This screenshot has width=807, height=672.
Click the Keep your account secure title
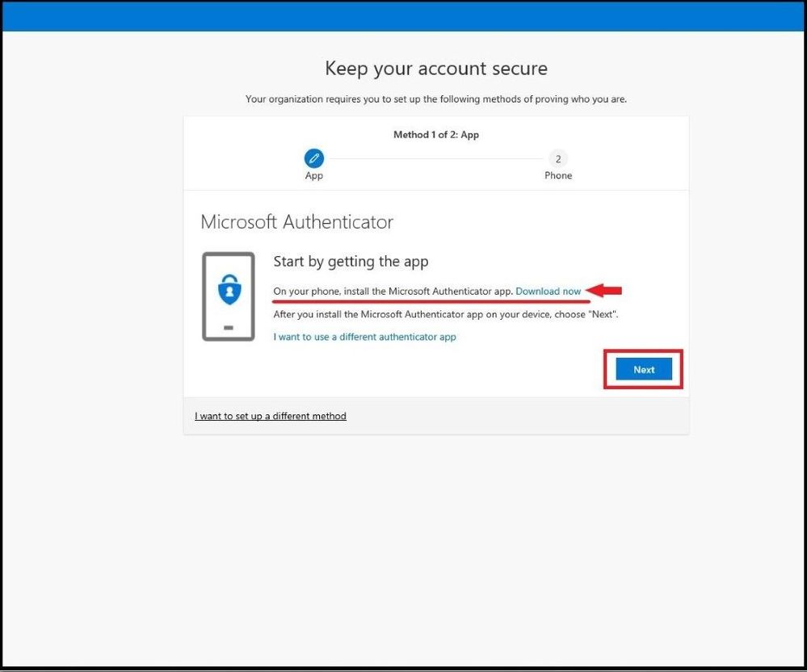pos(436,69)
